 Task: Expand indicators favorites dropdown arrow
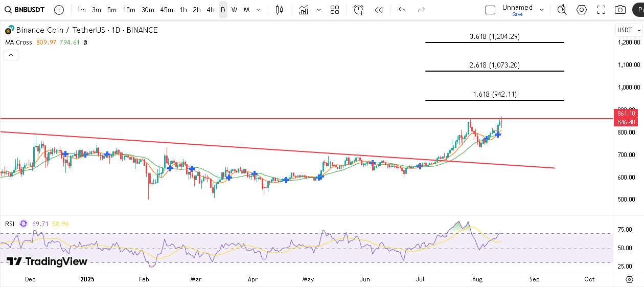click(319, 10)
